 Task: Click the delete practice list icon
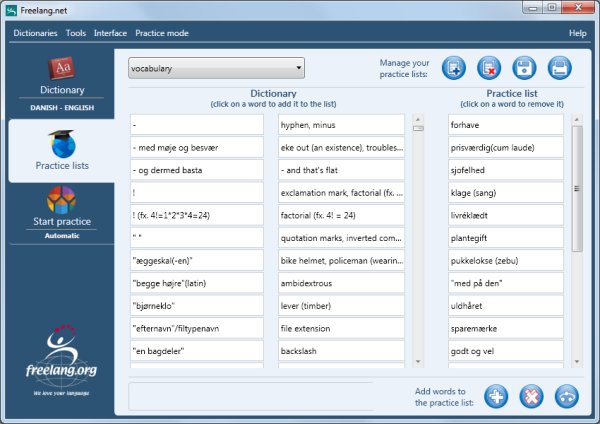click(x=489, y=68)
